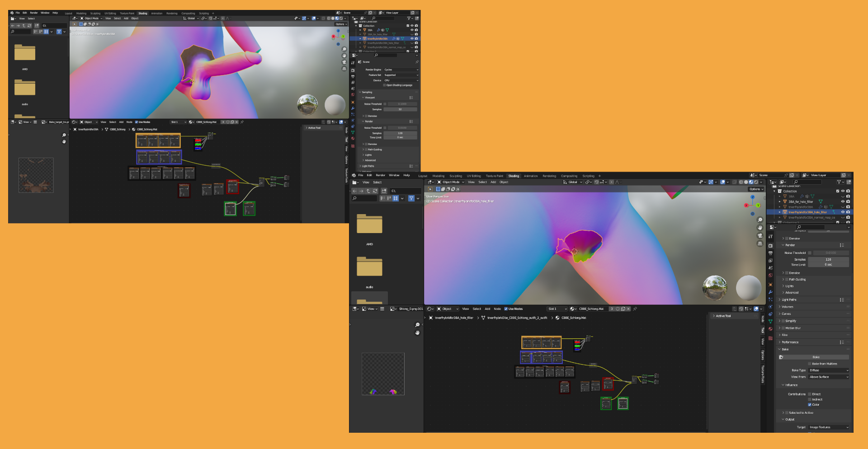Go back in front window's file browser
The height and width of the screenshot is (449, 868).
click(x=355, y=191)
